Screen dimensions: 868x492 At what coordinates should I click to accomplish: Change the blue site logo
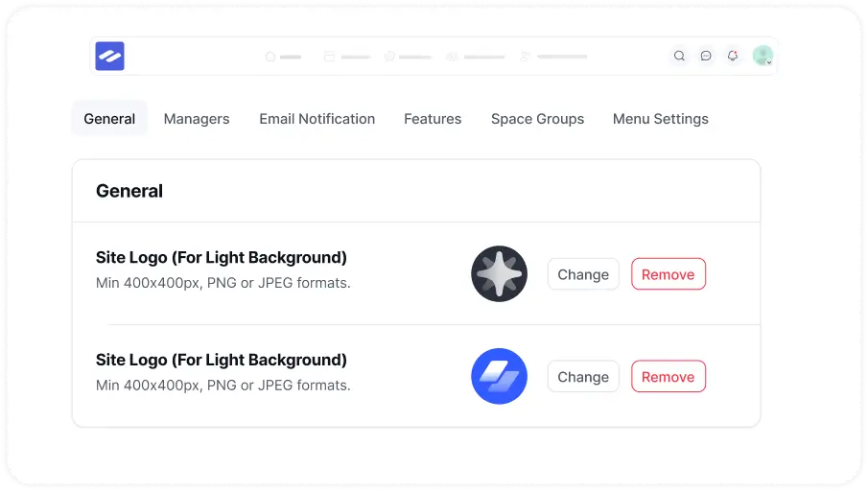(583, 377)
